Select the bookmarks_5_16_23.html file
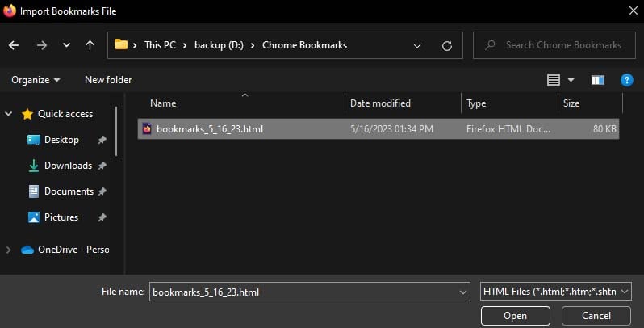The image size is (644, 328). (210, 128)
